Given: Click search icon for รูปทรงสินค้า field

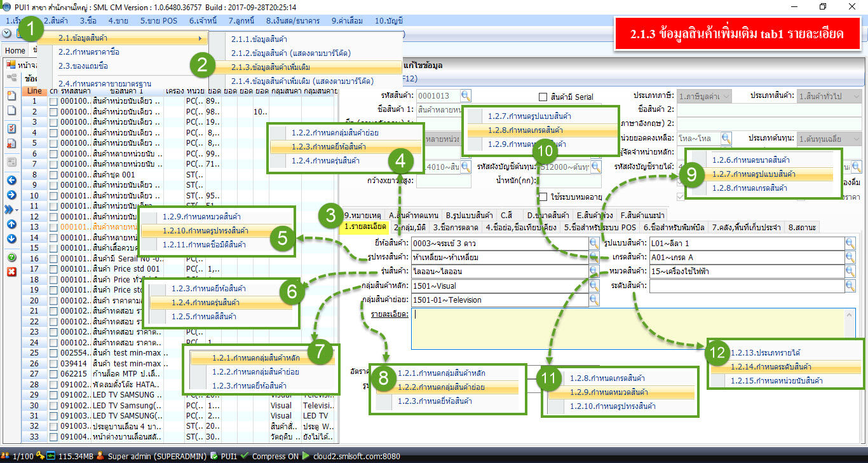Looking at the screenshot, I should pos(594,257).
